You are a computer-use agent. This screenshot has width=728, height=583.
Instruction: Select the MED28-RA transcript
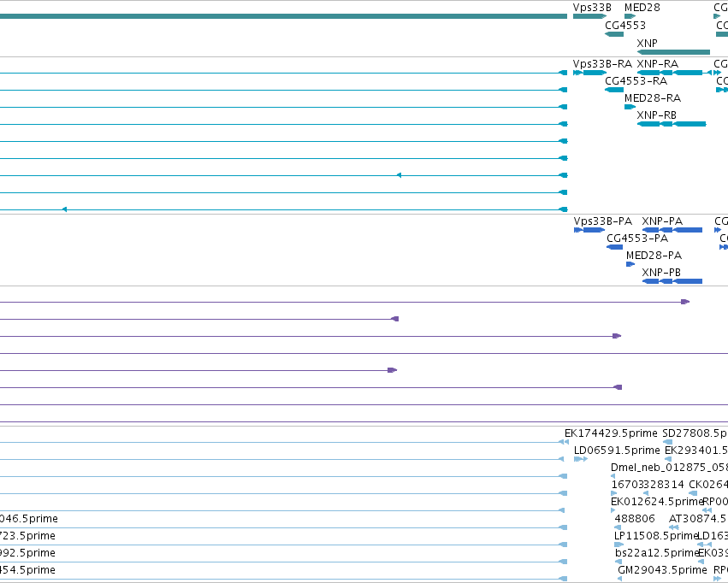click(630, 107)
